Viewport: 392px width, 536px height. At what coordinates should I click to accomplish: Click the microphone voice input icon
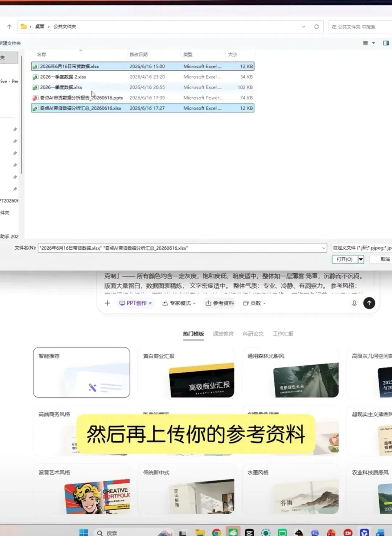(x=354, y=303)
